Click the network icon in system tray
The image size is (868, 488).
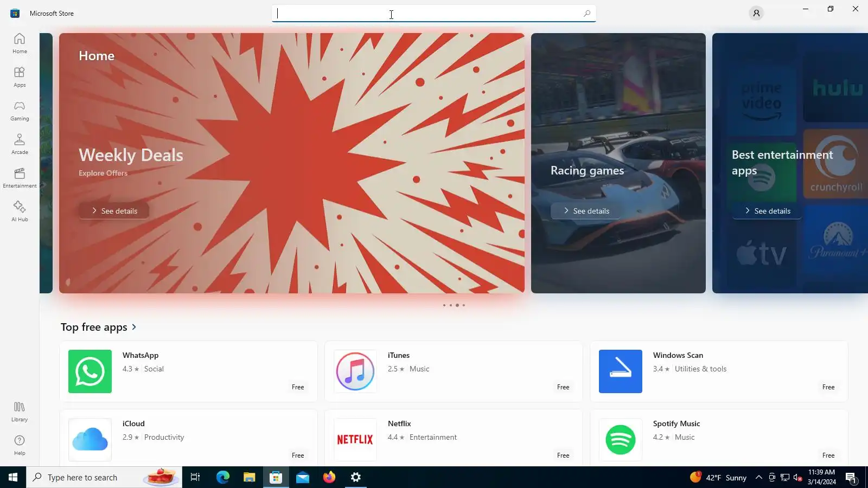[x=784, y=477]
